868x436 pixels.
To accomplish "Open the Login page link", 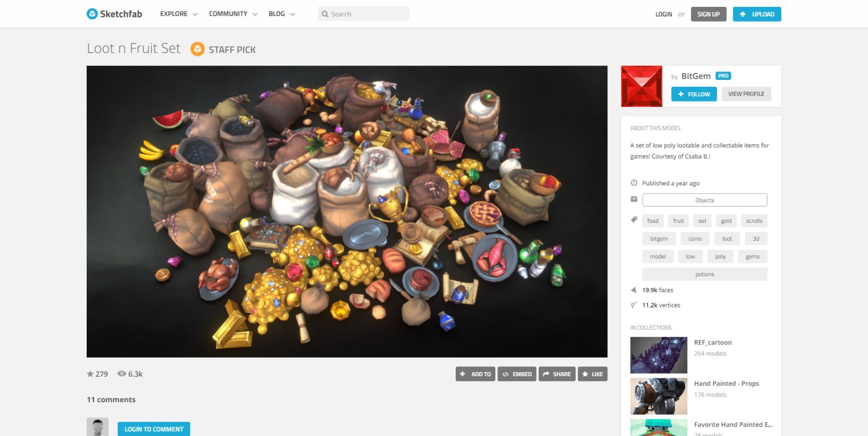I will [x=663, y=14].
